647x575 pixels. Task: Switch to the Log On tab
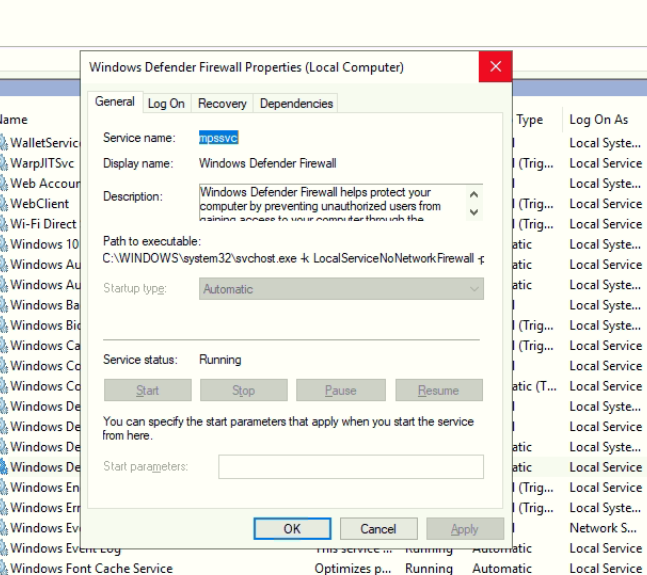(166, 104)
